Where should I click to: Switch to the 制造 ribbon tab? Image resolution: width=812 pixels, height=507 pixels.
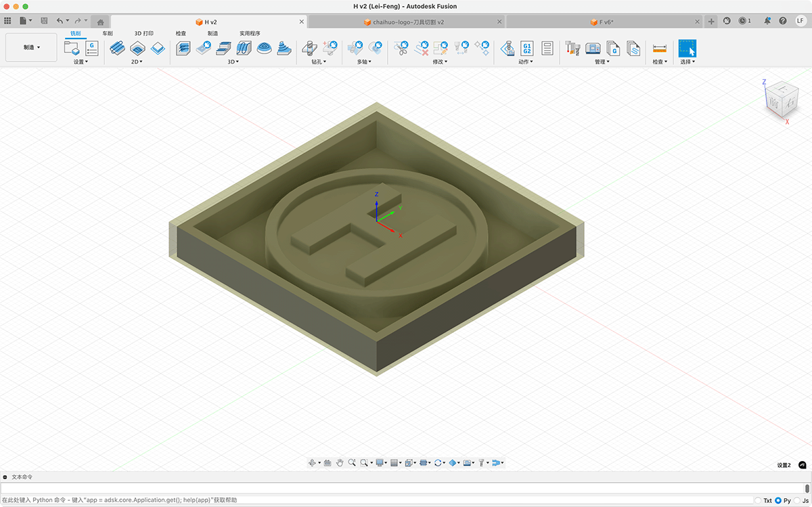[x=212, y=33]
